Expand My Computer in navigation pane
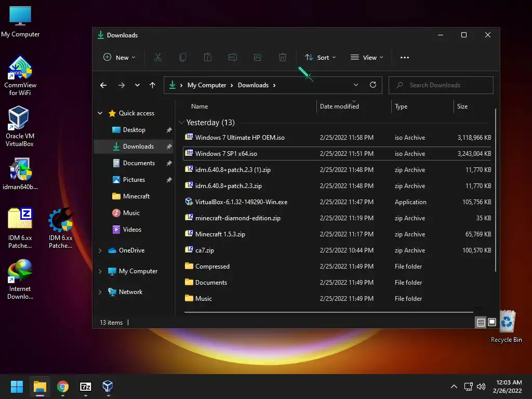Screen dimensions: 532x399 (x=100, y=271)
